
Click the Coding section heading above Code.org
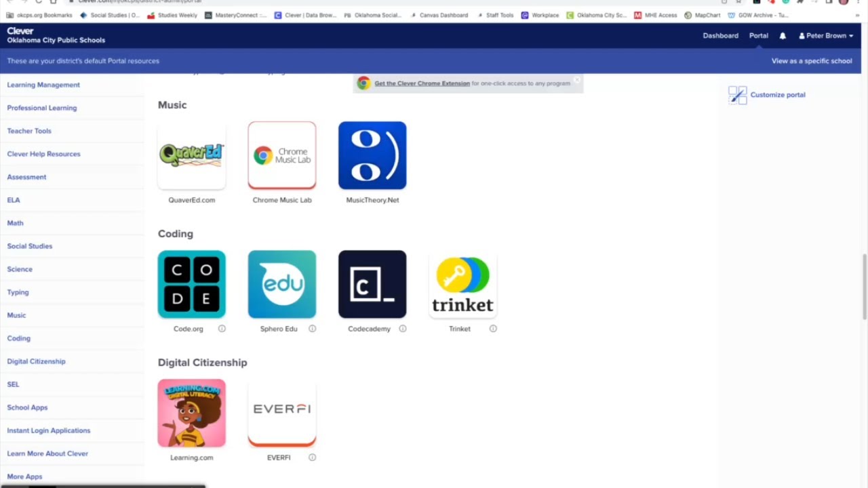tap(176, 234)
